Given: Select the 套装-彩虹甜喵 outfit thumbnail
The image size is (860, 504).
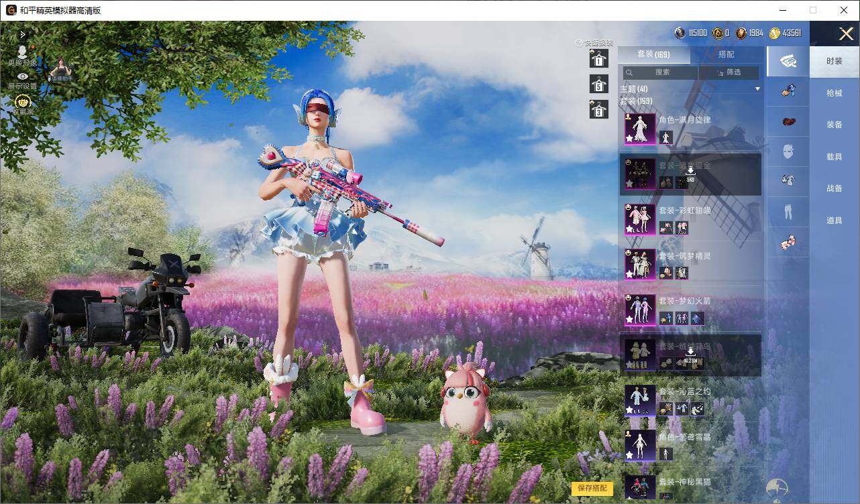Looking at the screenshot, I should pos(640,219).
